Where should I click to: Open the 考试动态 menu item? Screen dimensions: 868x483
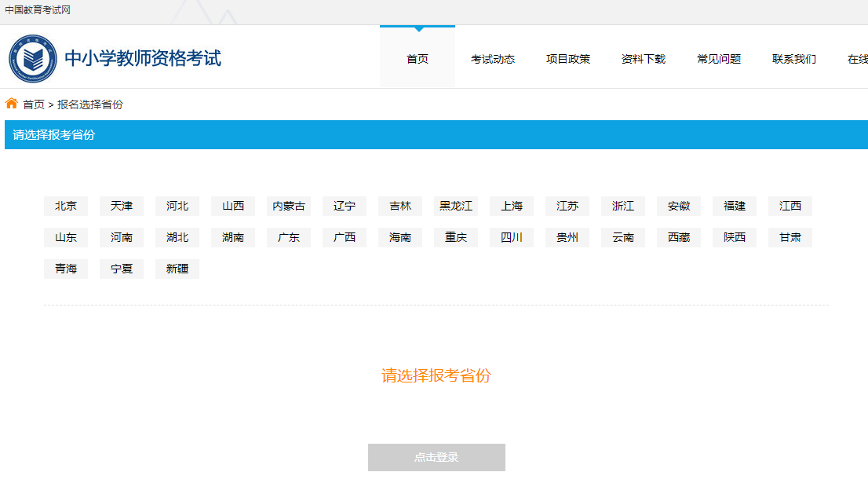point(493,59)
